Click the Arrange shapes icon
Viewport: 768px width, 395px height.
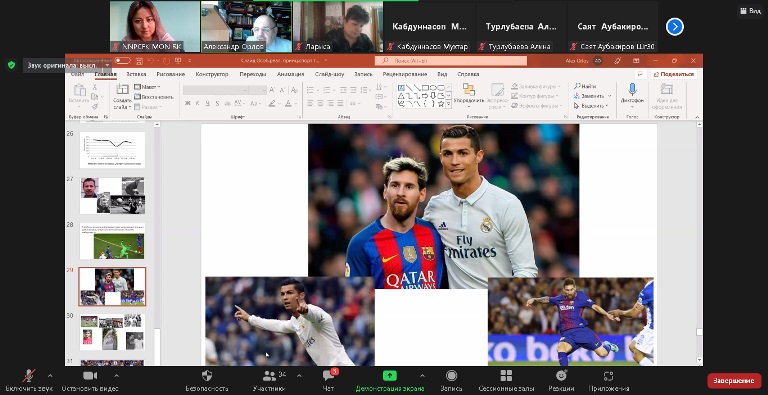coord(469,89)
